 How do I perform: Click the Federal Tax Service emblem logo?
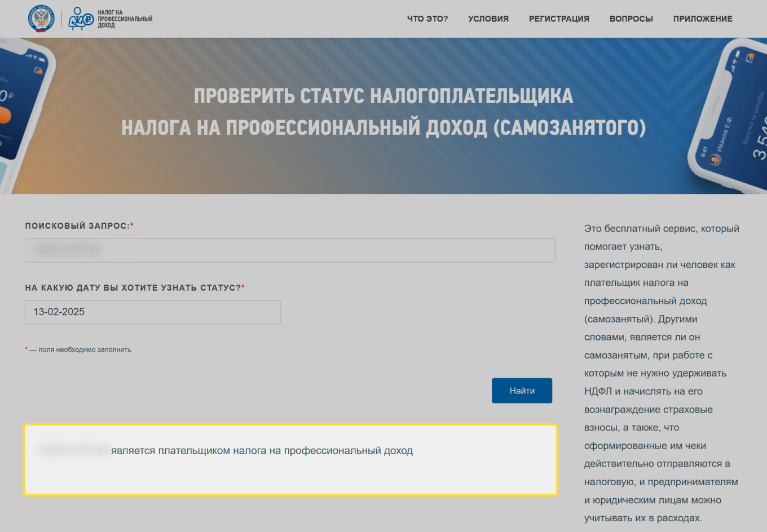(38, 18)
